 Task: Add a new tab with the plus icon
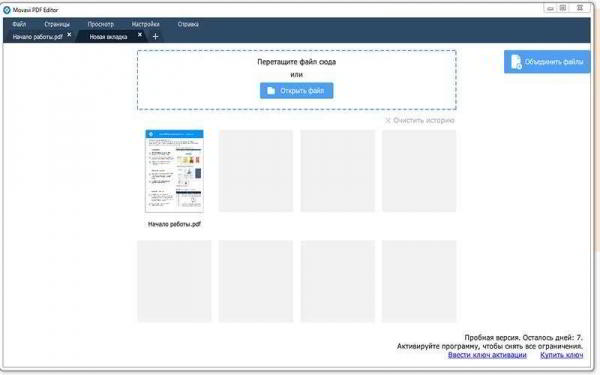point(155,37)
